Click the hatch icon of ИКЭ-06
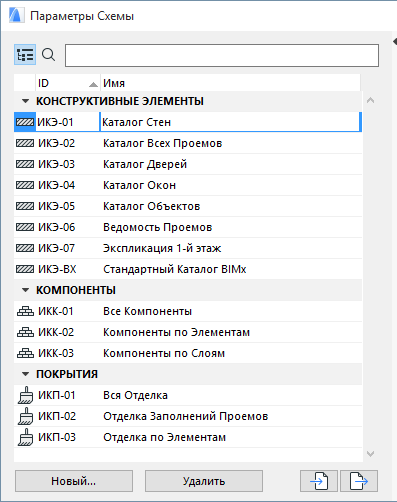 coord(25,227)
